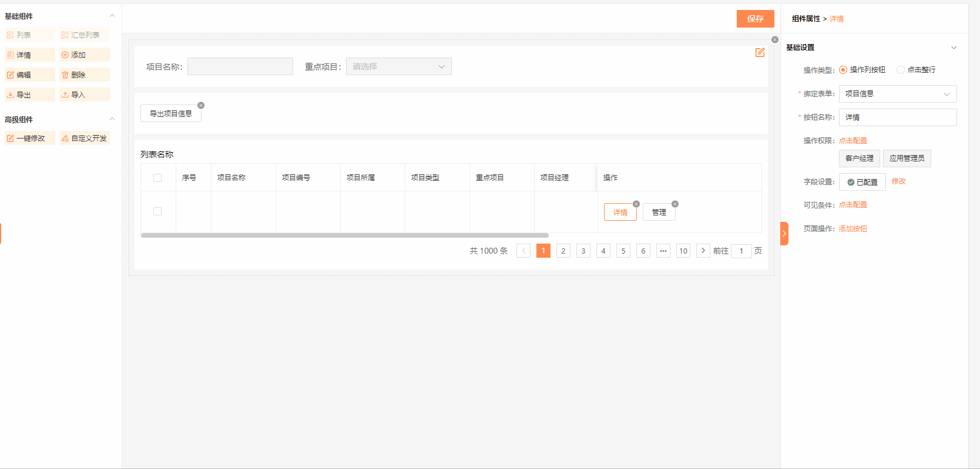The image size is (980, 469).
Task: Click the 项目名称 search input
Action: [240, 66]
